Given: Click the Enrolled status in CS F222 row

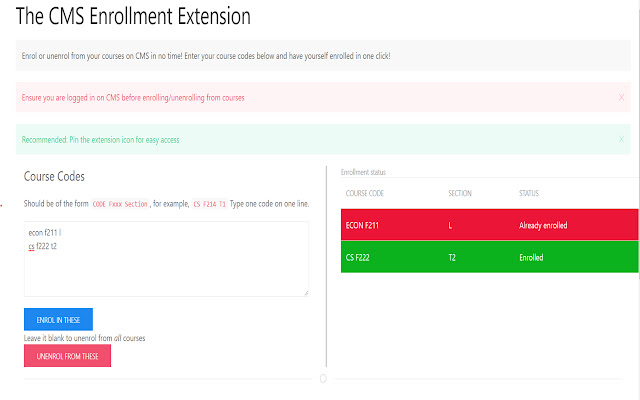Looking at the screenshot, I should point(531,258).
